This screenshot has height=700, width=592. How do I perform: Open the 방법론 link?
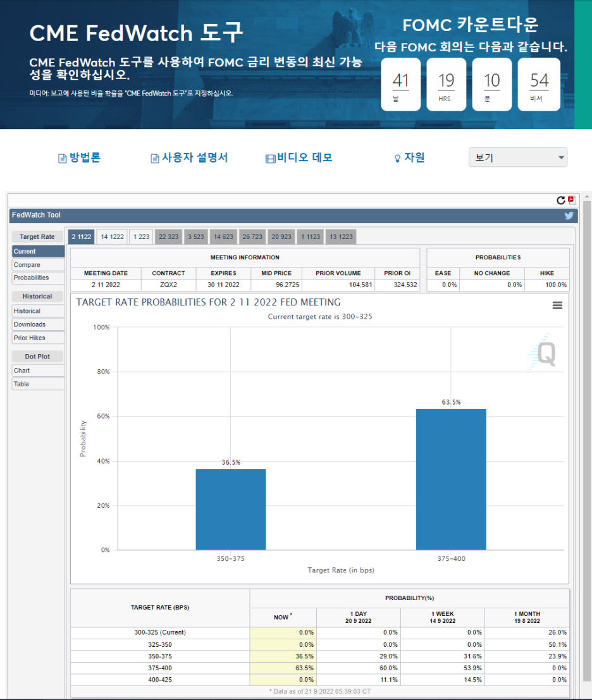tap(85, 157)
